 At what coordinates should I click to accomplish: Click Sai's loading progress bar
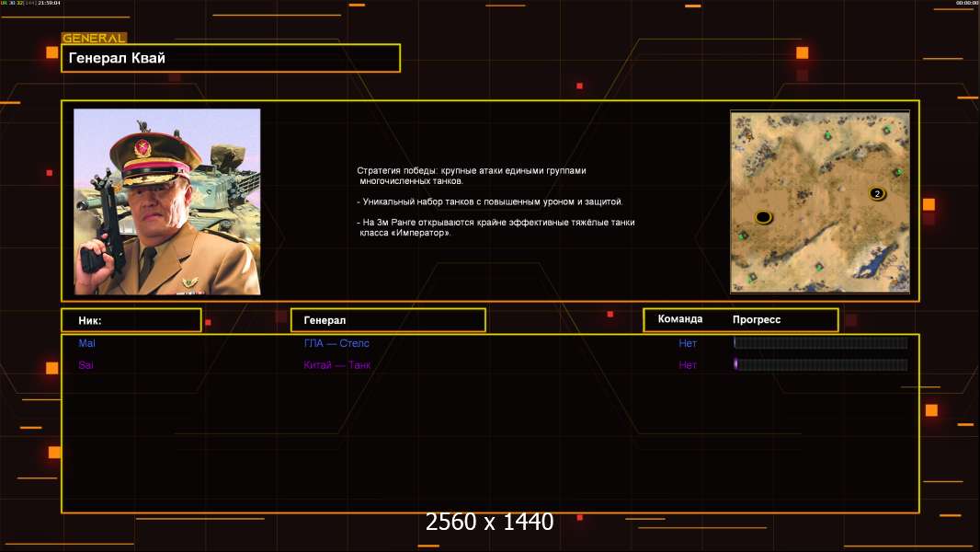click(820, 365)
